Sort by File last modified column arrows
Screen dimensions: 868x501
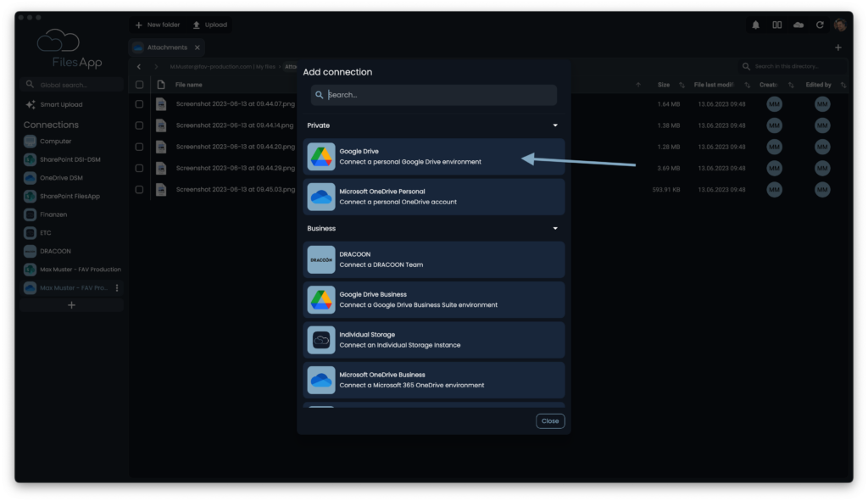pos(748,85)
